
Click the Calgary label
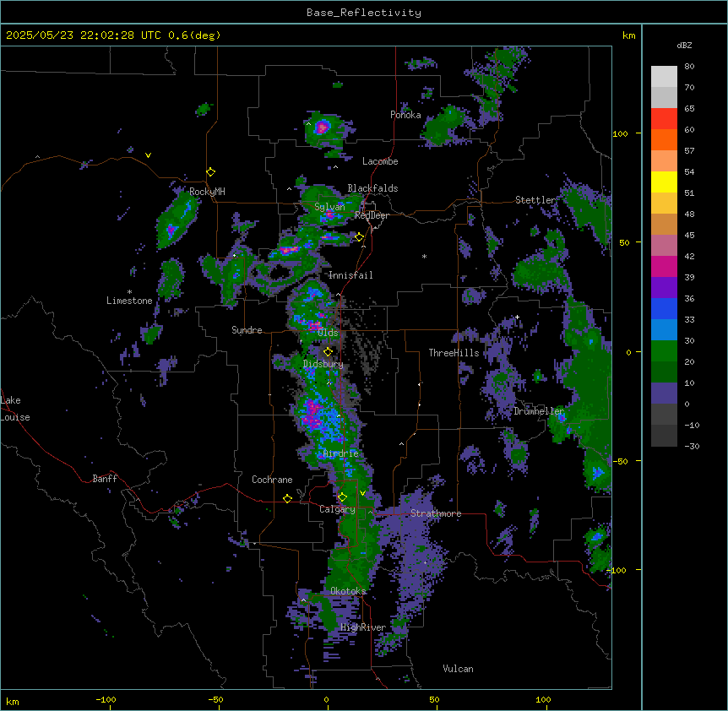(337, 509)
